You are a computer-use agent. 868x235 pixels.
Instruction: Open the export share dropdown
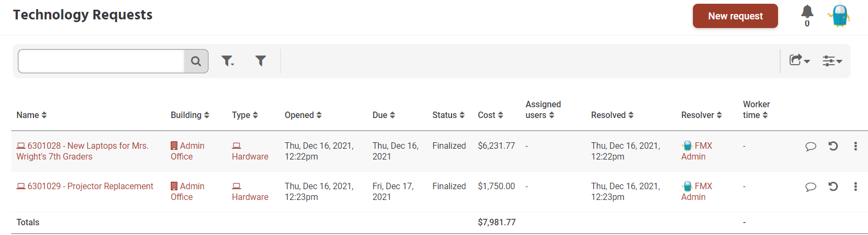point(800,60)
